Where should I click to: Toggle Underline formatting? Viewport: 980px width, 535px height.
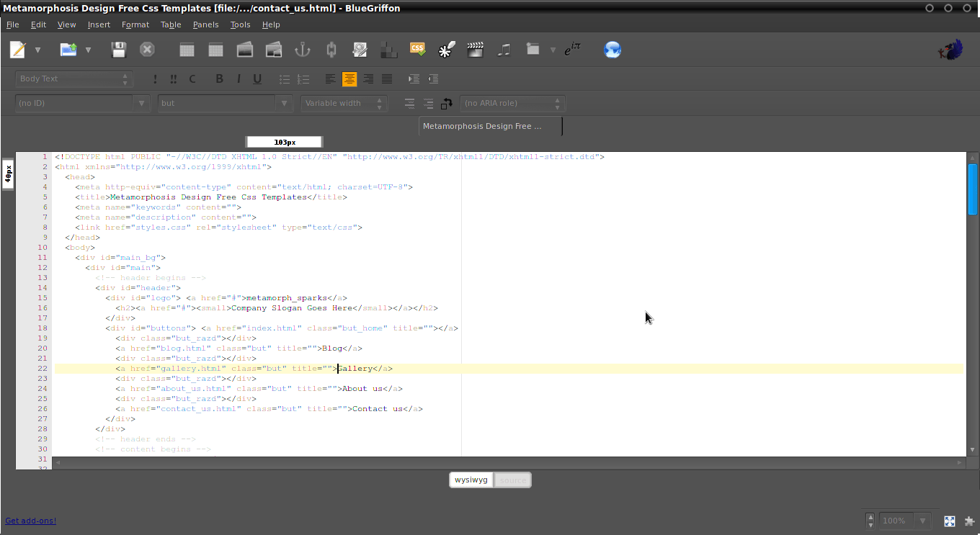pyautogui.click(x=257, y=79)
